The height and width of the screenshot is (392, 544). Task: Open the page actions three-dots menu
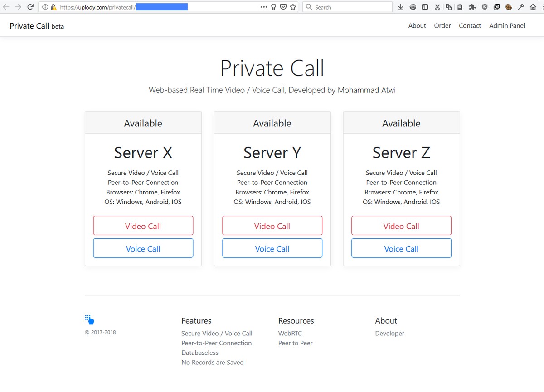[264, 7]
